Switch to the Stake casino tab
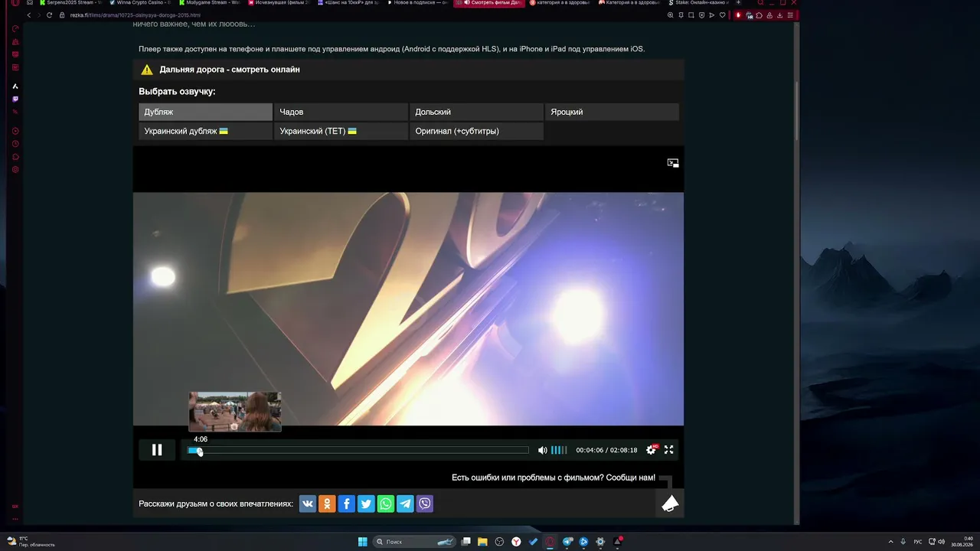The height and width of the screenshot is (551, 980). coord(698,3)
